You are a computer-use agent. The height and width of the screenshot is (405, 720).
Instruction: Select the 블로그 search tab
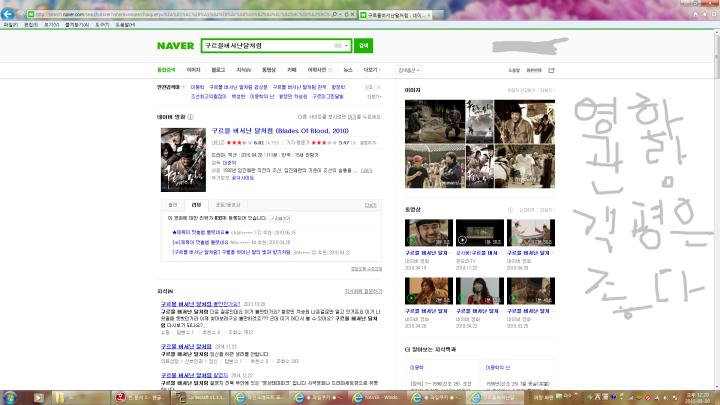pos(218,70)
